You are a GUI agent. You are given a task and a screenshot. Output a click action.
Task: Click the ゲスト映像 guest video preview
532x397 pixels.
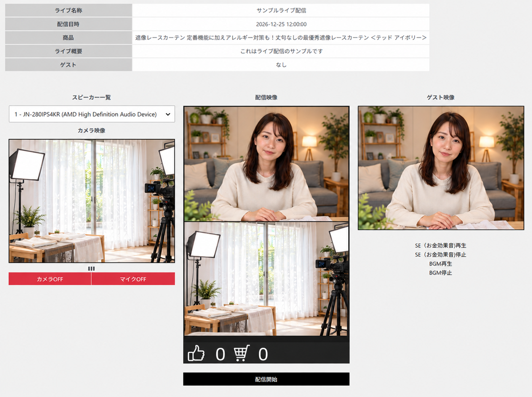click(x=441, y=168)
